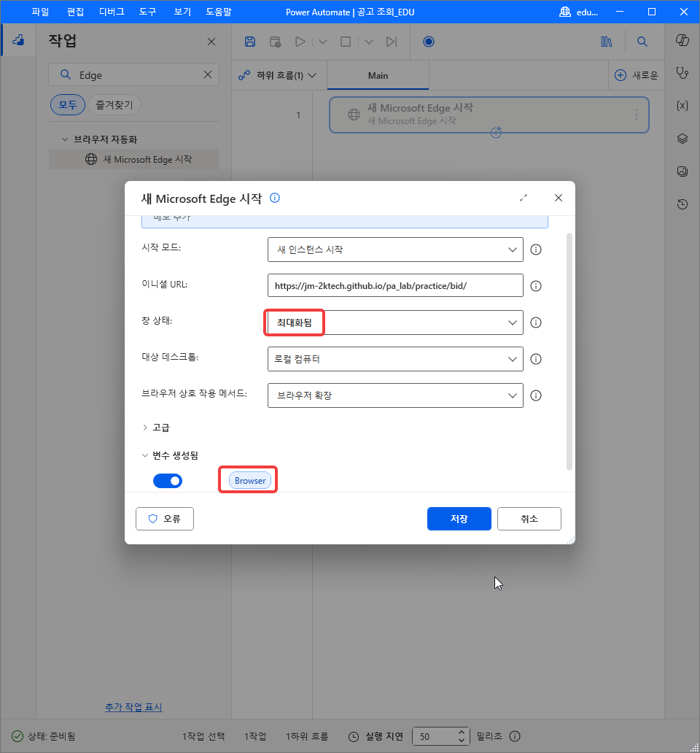Select 새 Microsoft Edge 시작 action in list
700x753 pixels.
tap(134, 159)
